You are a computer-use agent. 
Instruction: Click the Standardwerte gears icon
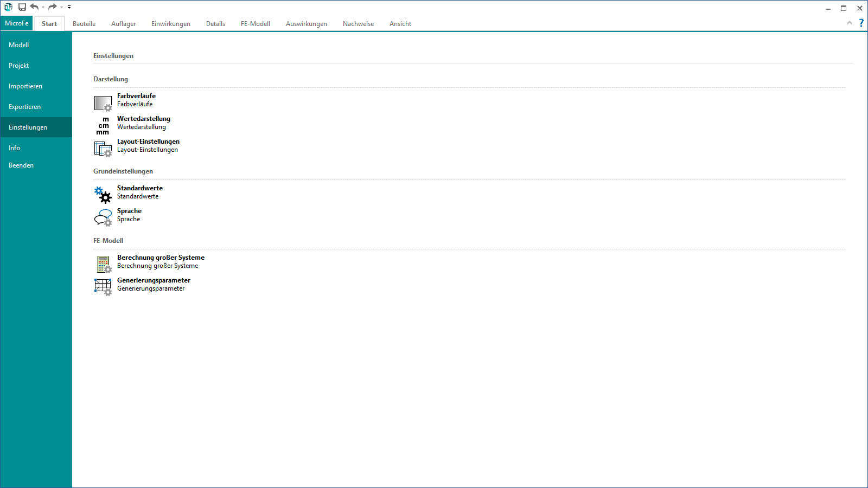103,195
